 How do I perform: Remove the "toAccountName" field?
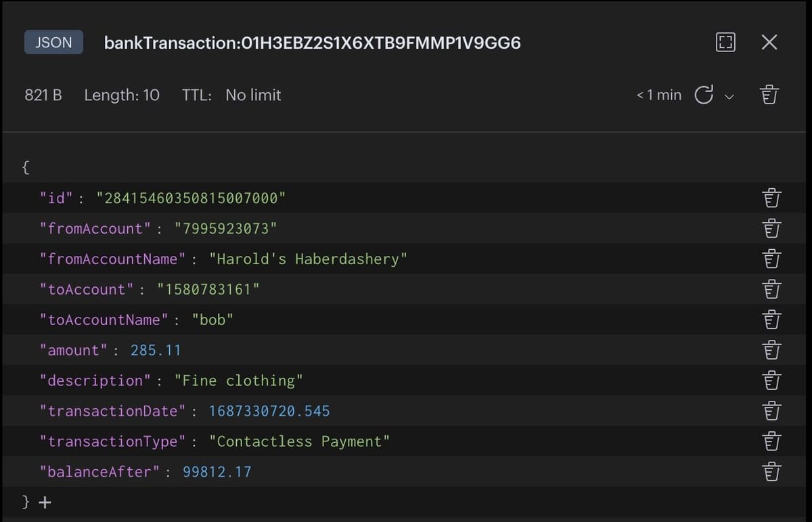tap(771, 320)
